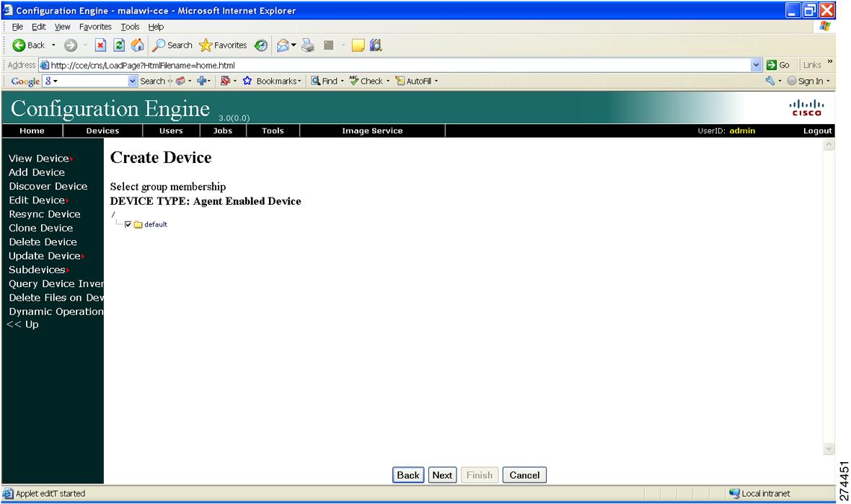Click the Google toolbar wrench settings icon

tap(770, 81)
